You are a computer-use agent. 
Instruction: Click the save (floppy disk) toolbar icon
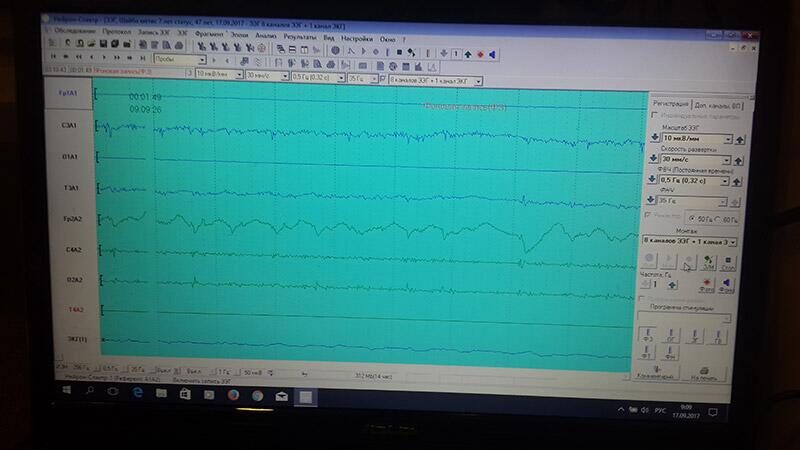point(104,44)
